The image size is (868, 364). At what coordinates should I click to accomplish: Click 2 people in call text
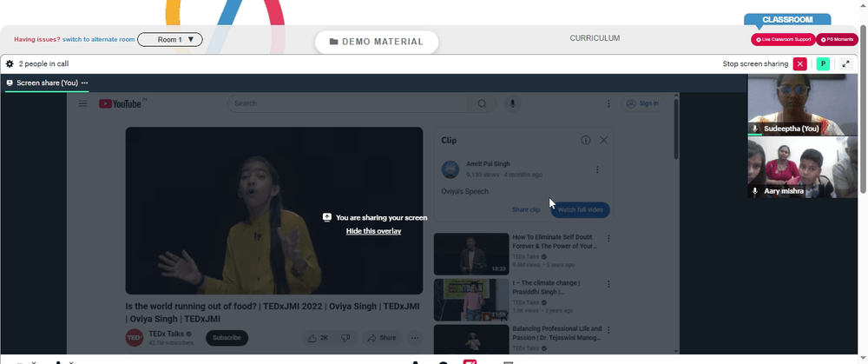[x=43, y=63]
